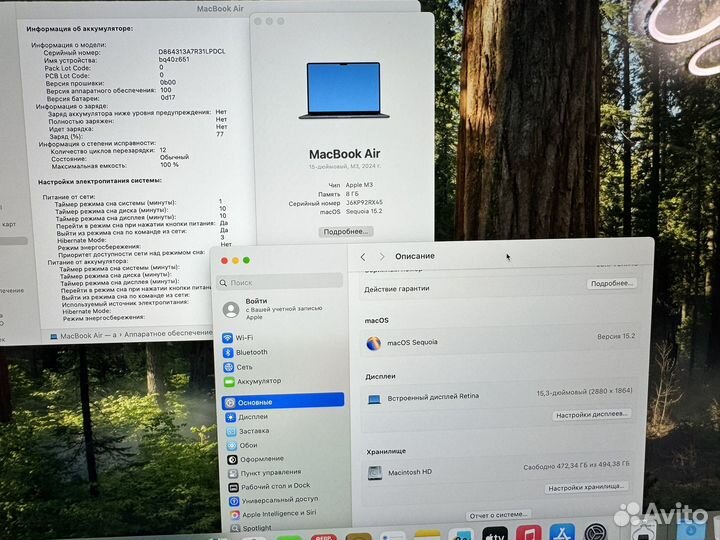The height and width of the screenshot is (540, 720).
Task: Open Пункт управления in the sidebar
Action: pos(265,472)
